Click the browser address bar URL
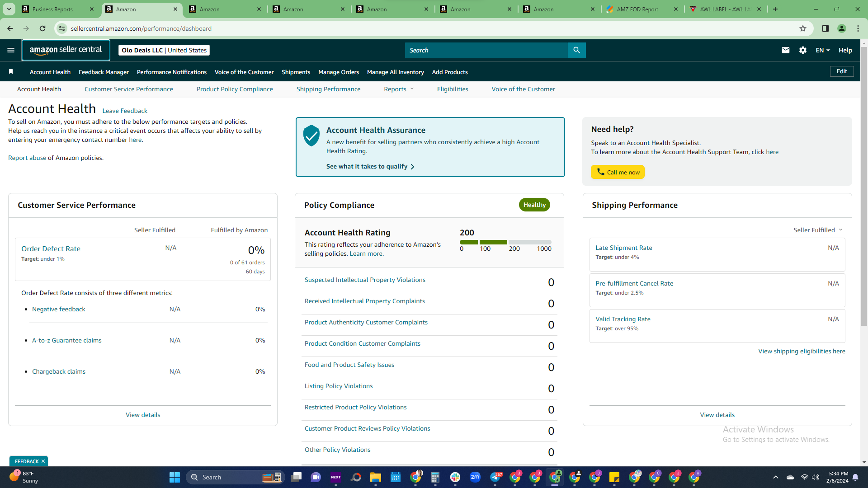 141,28
